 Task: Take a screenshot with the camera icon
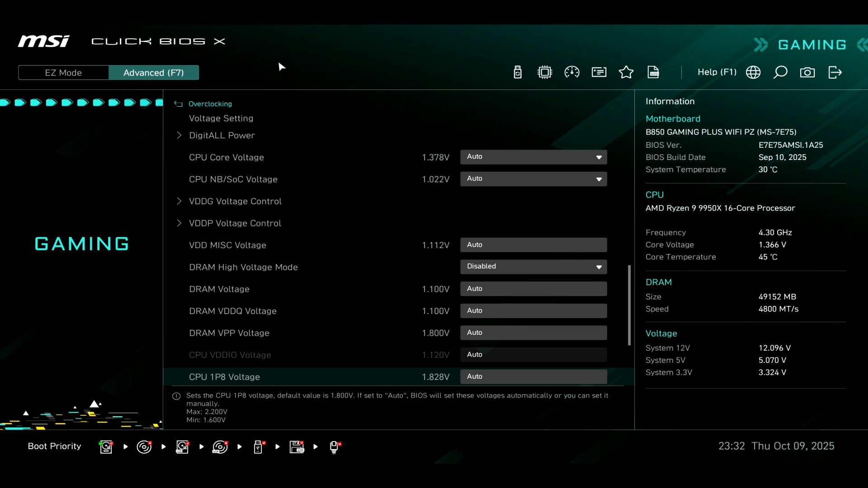pyautogui.click(x=807, y=72)
